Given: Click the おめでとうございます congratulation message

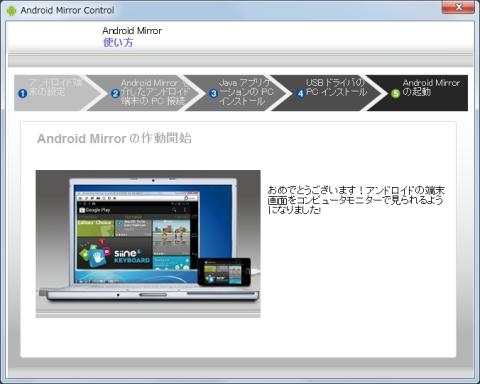Looking at the screenshot, I should pos(356,200).
